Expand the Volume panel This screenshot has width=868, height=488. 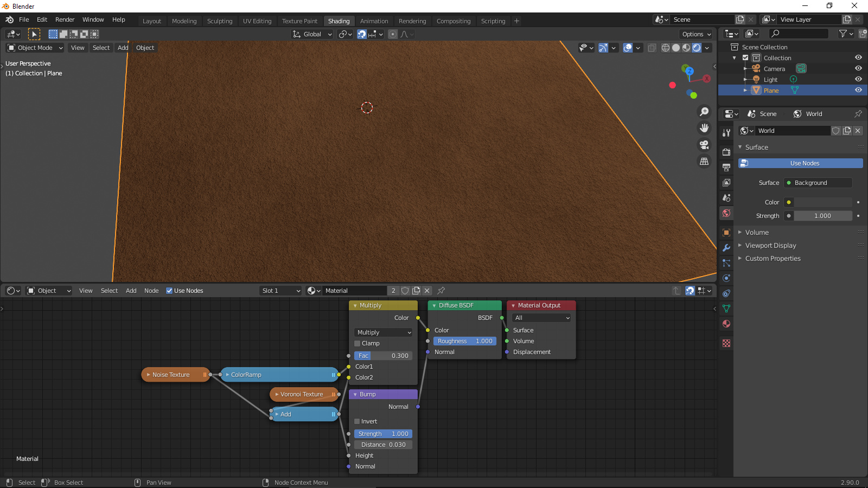[x=757, y=232]
